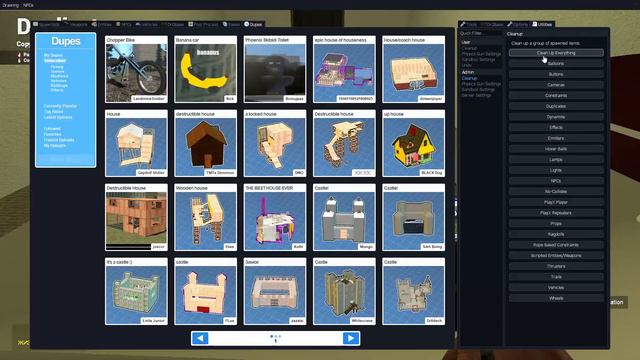
Task: Select the Posing category link
Action: click(57, 67)
